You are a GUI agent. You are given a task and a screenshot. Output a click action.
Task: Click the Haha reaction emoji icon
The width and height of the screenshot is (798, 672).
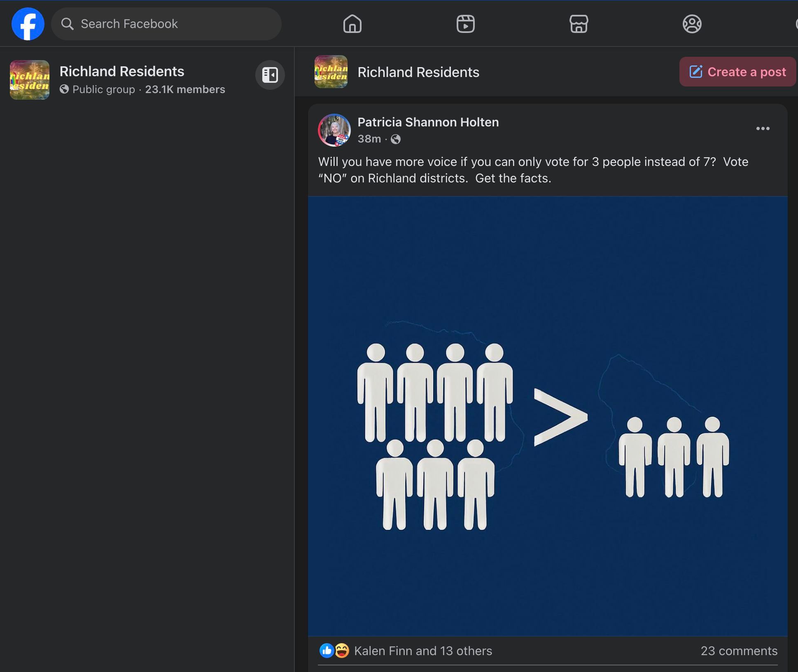coord(342,651)
